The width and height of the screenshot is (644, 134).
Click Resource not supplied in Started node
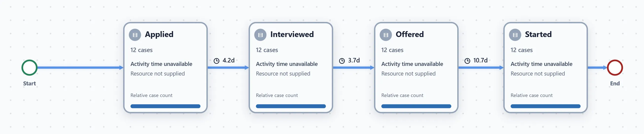[538, 74]
